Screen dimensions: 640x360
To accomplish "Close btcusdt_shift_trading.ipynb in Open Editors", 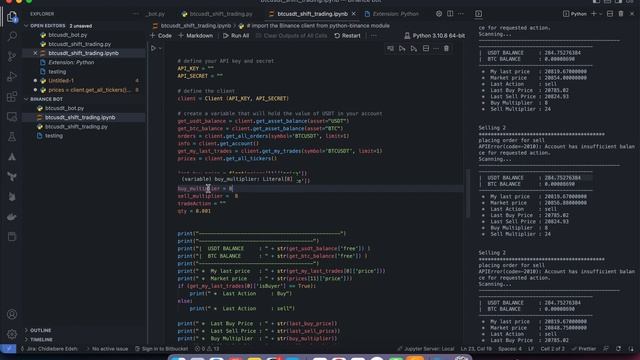I will [35, 53].
